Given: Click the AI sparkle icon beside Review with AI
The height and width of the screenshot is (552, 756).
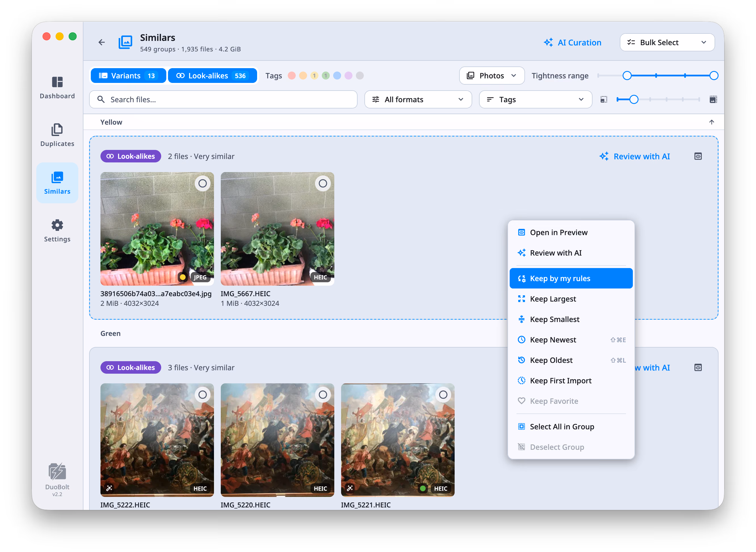Looking at the screenshot, I should click(604, 156).
